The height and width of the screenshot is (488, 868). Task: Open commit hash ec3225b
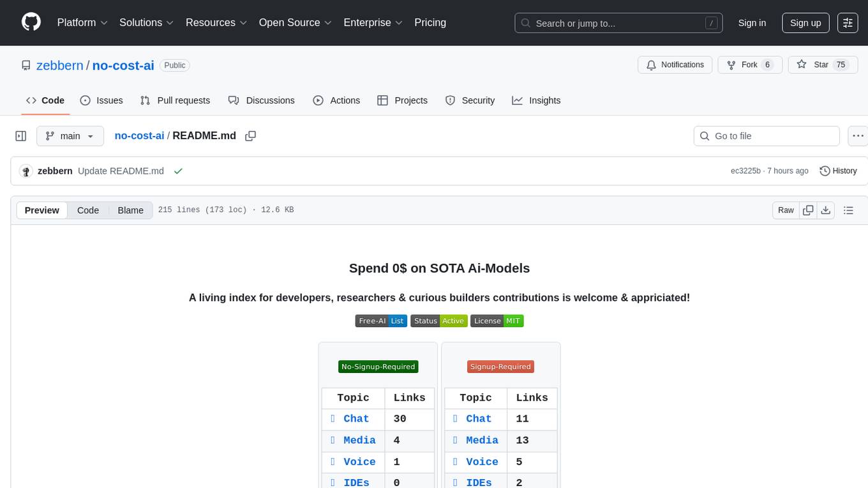click(745, 171)
